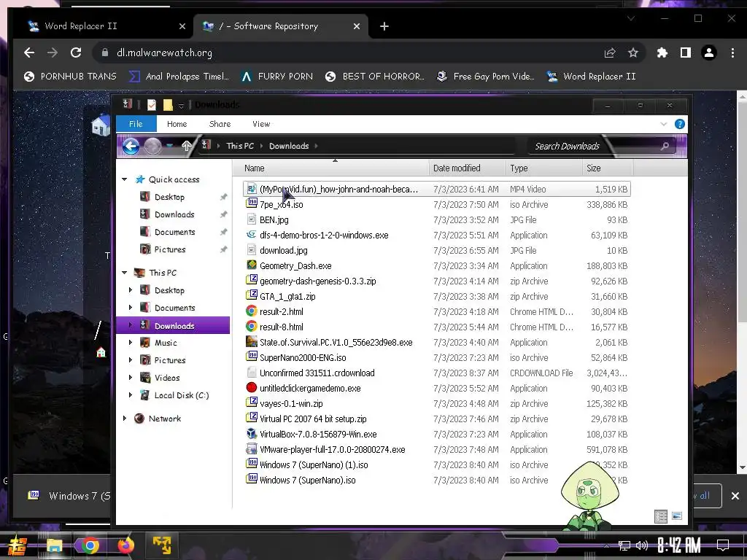Expand the chevron after Downloads breadcrumb
This screenshot has width=747, height=560.
(317, 146)
